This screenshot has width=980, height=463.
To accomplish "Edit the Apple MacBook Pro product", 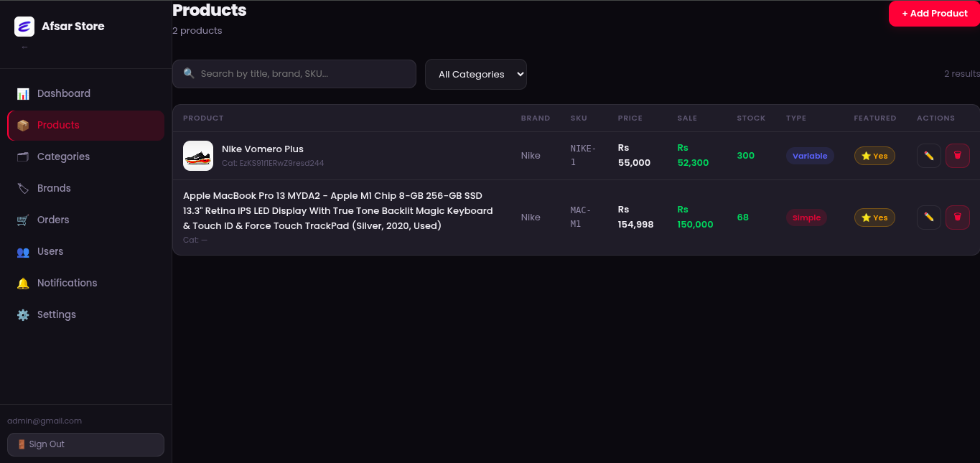I will [x=929, y=218].
